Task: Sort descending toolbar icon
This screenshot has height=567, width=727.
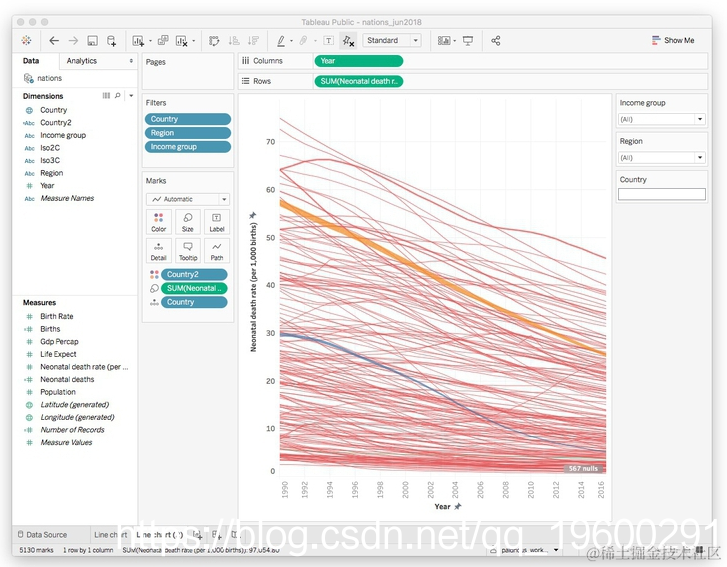Action: tap(253, 41)
